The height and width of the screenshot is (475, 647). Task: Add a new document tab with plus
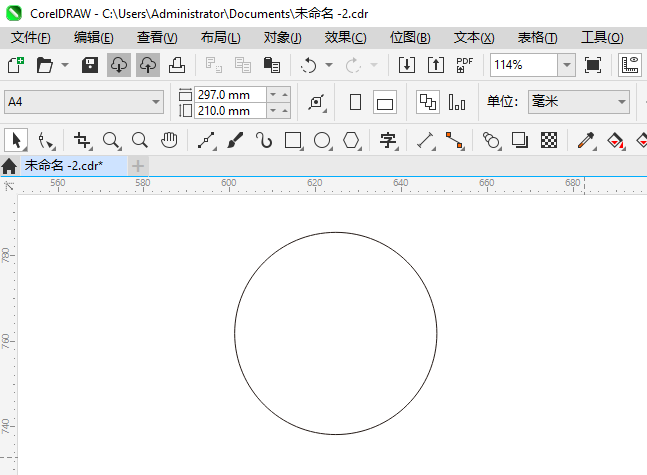click(x=138, y=166)
